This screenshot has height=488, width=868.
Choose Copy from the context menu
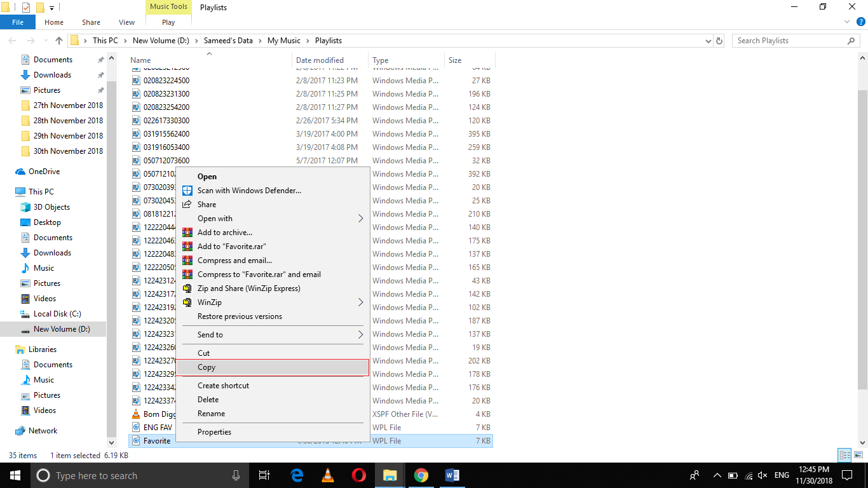click(207, 367)
